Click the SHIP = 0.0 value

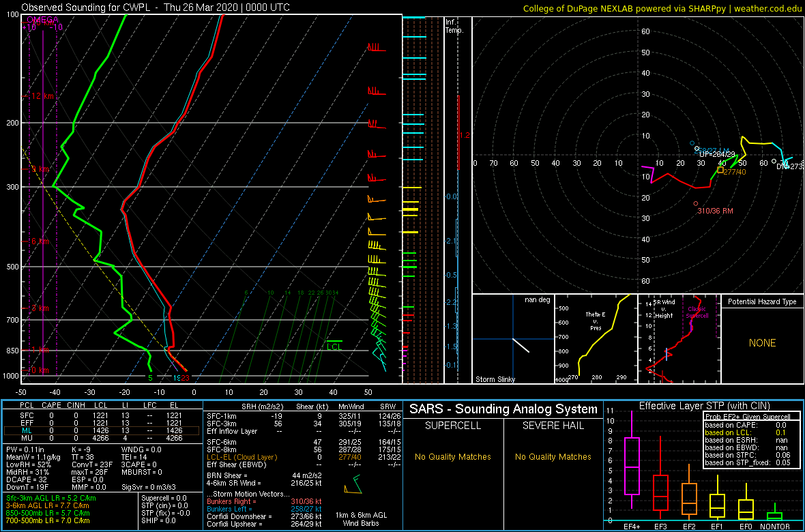coord(159,520)
